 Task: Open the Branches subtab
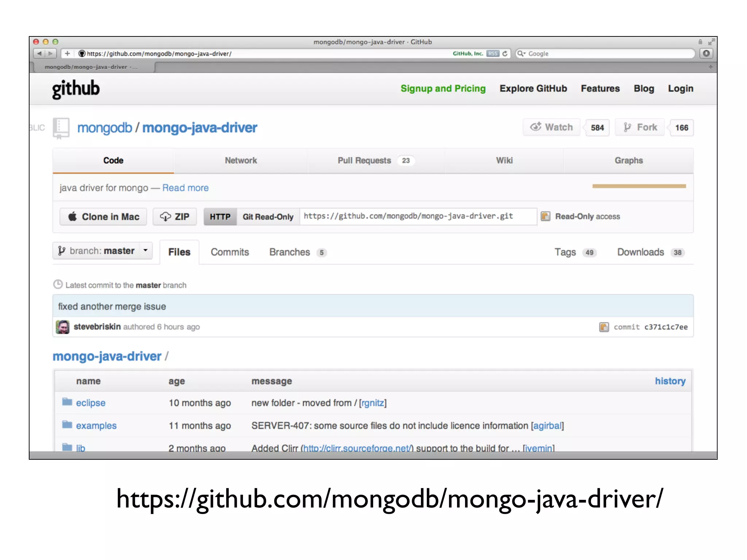click(298, 252)
